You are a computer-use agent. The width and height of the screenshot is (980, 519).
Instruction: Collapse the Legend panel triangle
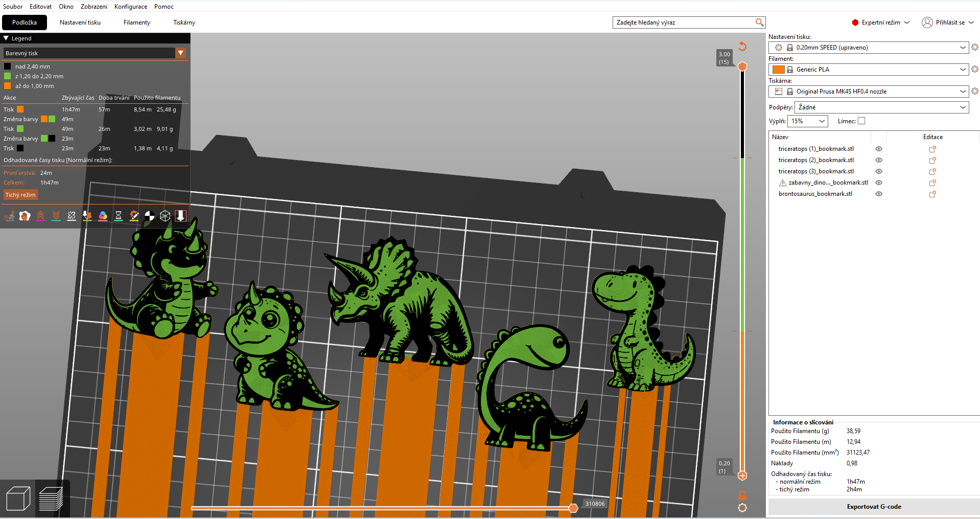pos(6,38)
